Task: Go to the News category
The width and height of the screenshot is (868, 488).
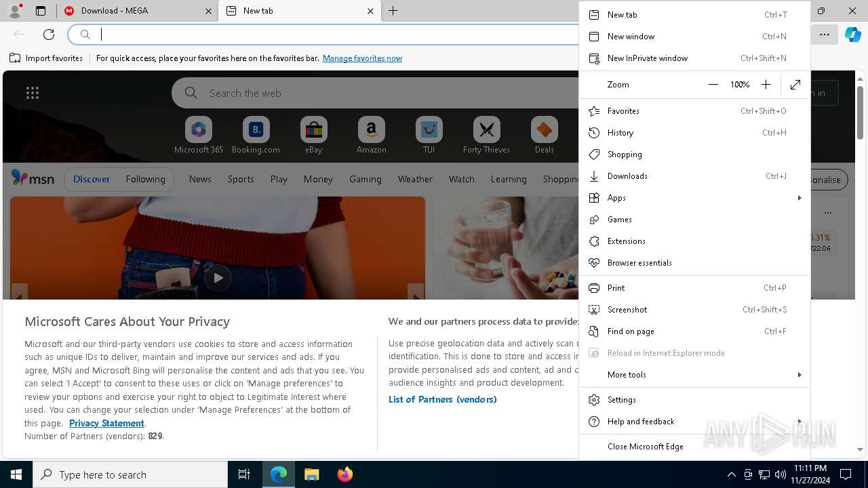Action: pos(200,180)
